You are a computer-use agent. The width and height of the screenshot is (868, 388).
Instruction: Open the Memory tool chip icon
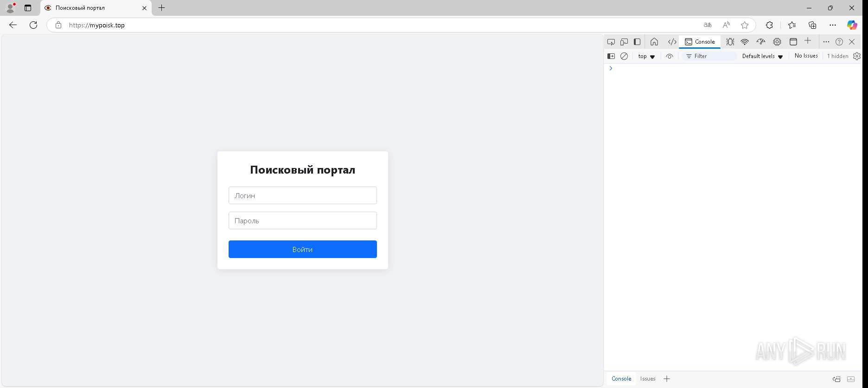(777, 42)
